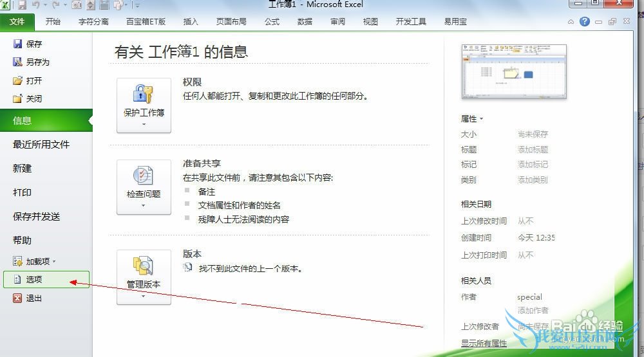Click the Check for Issues icon
This screenshot has width=644, height=357.
tap(143, 176)
